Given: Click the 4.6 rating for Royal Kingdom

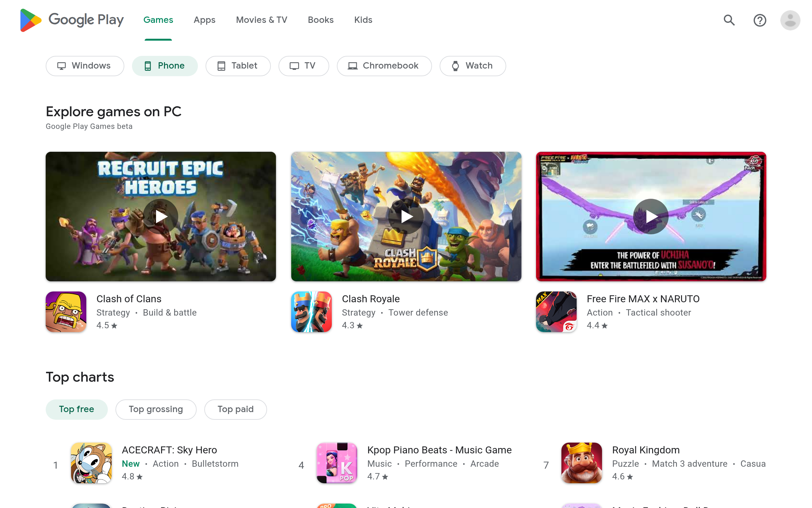Looking at the screenshot, I should pyautogui.click(x=623, y=477).
